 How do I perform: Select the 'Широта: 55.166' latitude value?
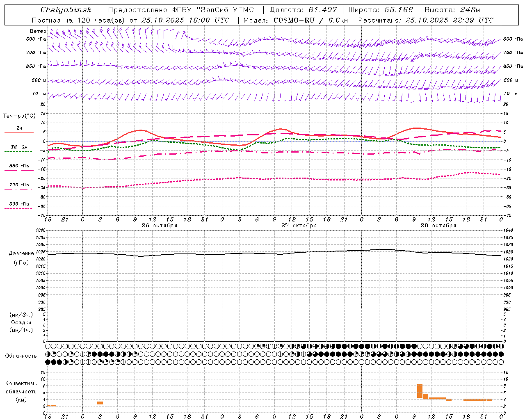(381, 10)
